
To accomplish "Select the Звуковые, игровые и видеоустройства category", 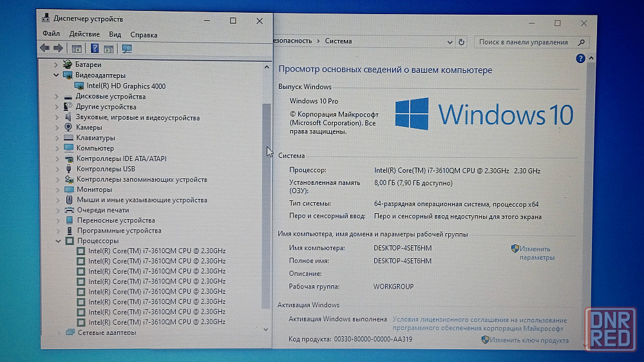I will coord(138,117).
